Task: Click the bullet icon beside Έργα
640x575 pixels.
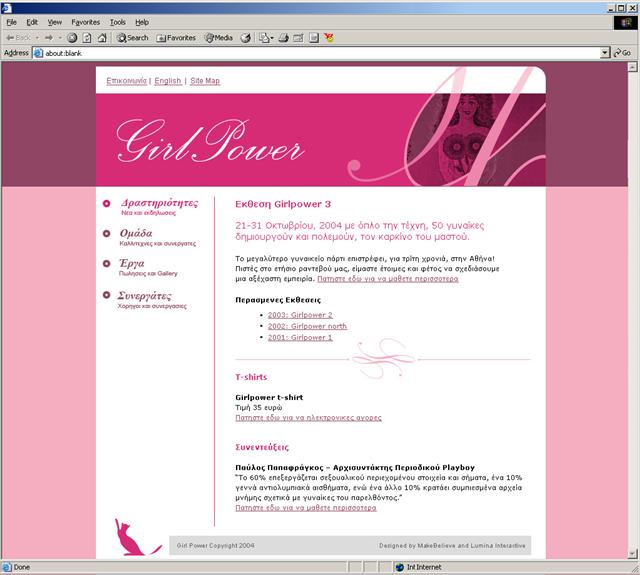Action: click(107, 264)
